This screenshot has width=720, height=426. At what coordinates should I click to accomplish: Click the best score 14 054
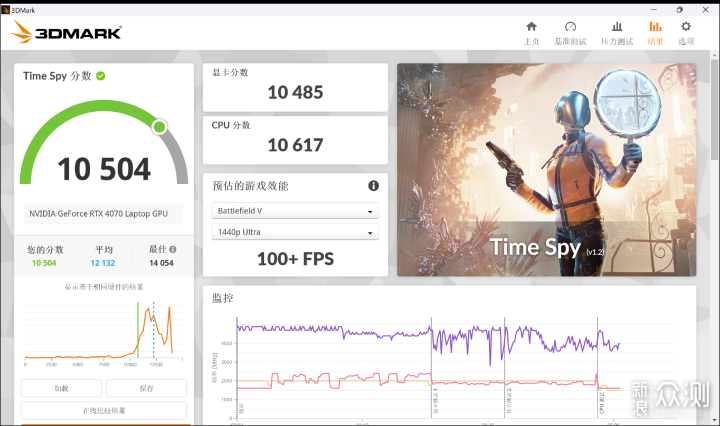click(x=161, y=263)
